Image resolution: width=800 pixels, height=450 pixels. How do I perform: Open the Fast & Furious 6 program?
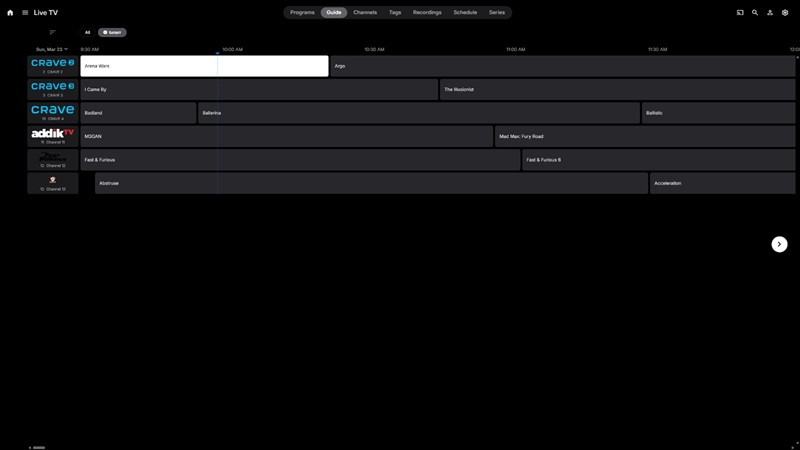coord(659,160)
